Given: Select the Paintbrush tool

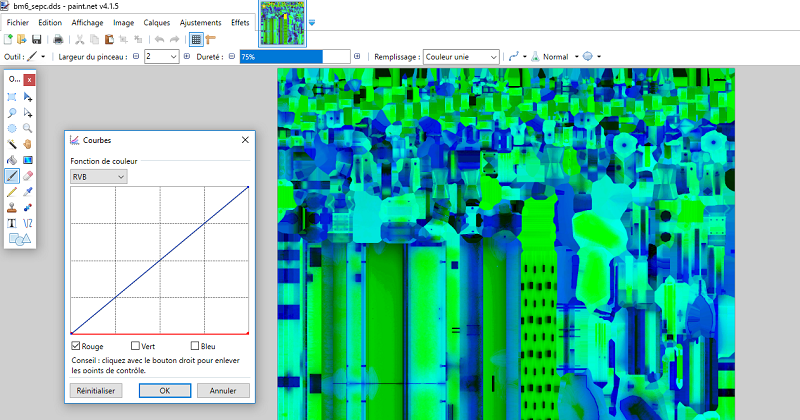Looking at the screenshot, I should pyautogui.click(x=12, y=176).
